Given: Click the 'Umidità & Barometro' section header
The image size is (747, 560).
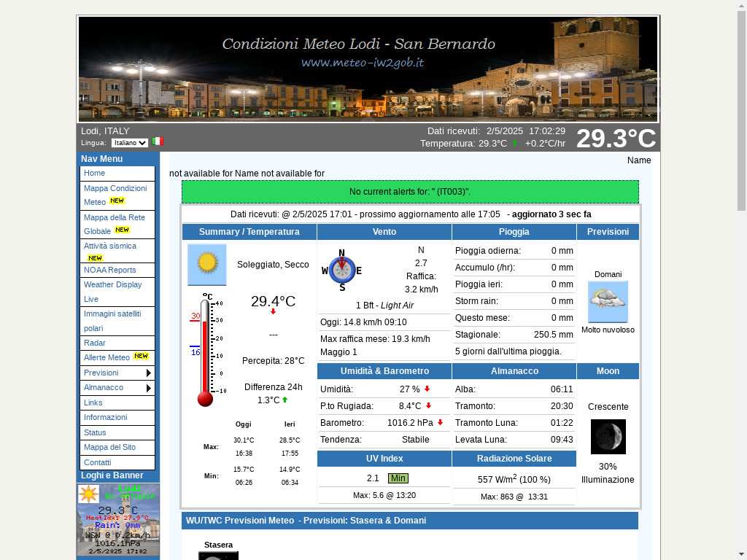Looking at the screenshot, I should pos(384,371).
